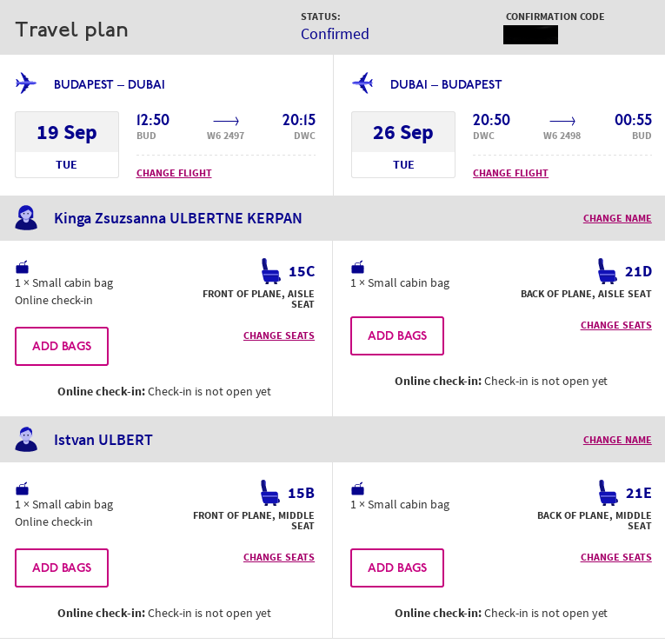Change seats for seat 21E
This screenshot has width=665, height=644.
[615, 557]
